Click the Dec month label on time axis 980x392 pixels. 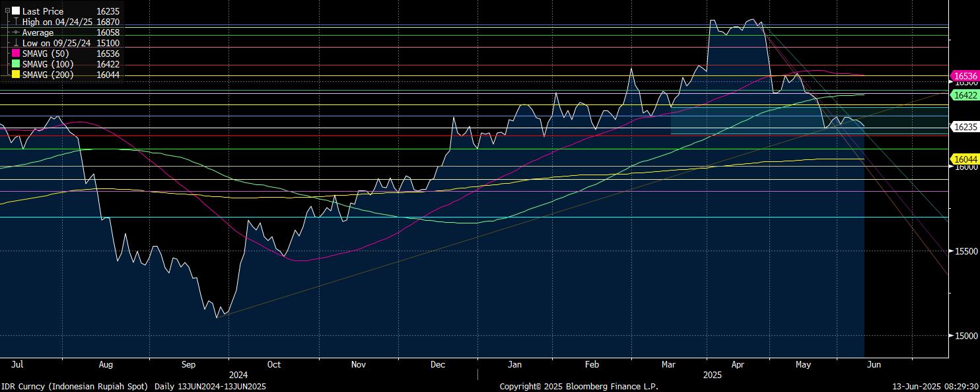coord(437,364)
